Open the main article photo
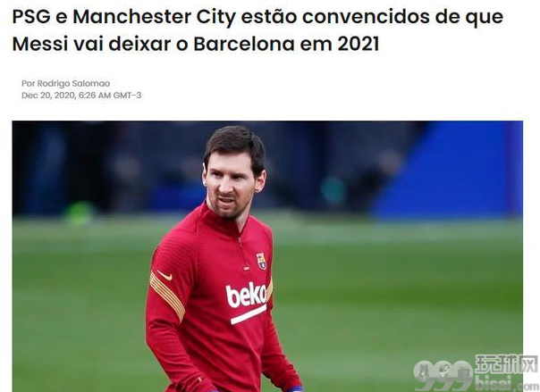This screenshot has width=540, height=392. pos(267,256)
